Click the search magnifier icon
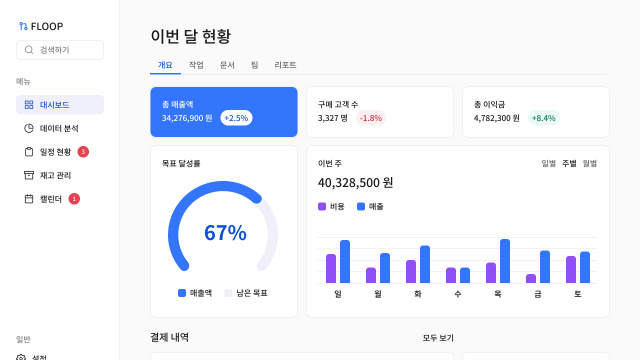640x360 pixels. click(x=29, y=50)
